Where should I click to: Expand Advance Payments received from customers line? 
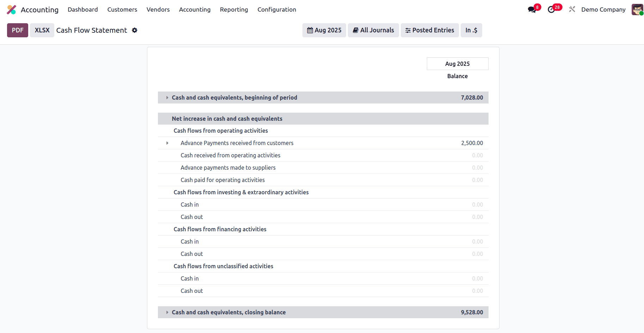pos(167,143)
